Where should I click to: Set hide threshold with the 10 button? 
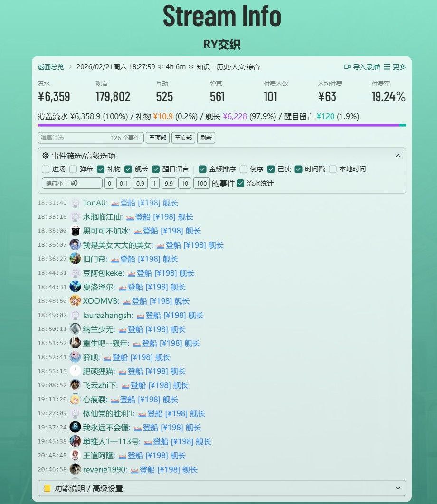(x=185, y=183)
